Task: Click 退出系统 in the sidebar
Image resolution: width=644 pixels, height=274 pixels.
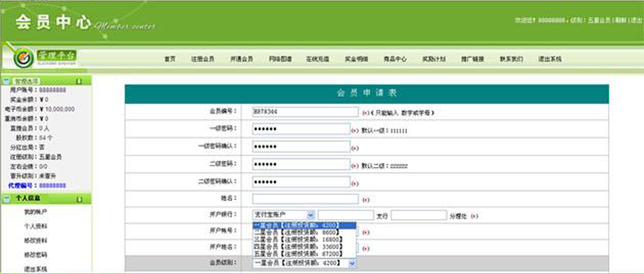Action: point(36,269)
